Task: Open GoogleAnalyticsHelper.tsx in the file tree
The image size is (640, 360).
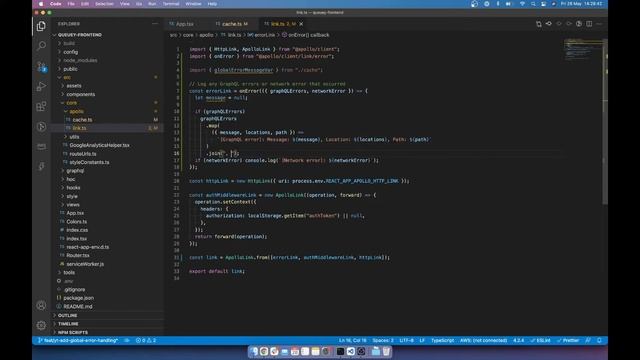Action: click(x=99, y=145)
